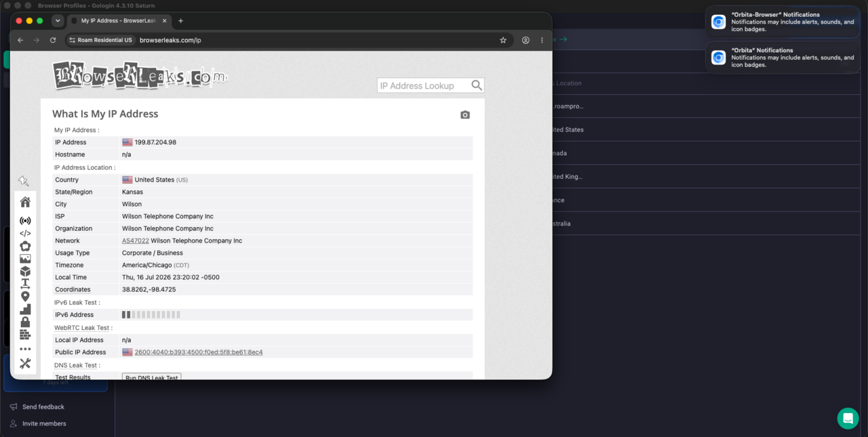Open the Fonts letter T sidebar icon
This screenshot has height=437, width=868.
tap(25, 284)
